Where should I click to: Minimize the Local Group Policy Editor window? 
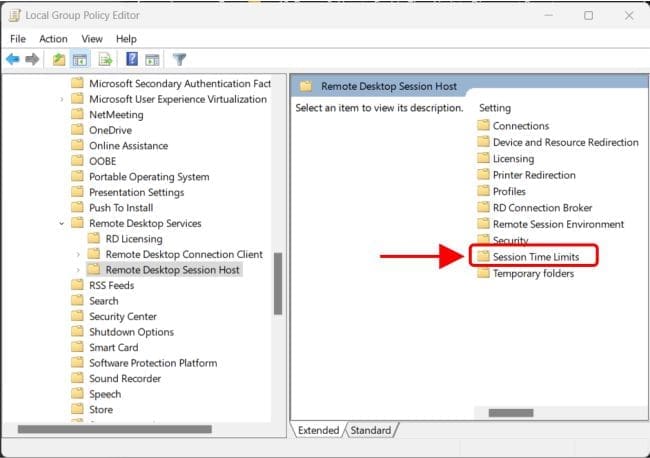pos(548,16)
